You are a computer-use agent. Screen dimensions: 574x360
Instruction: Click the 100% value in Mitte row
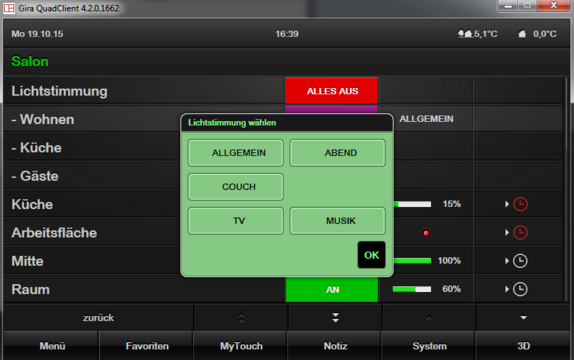(x=449, y=261)
